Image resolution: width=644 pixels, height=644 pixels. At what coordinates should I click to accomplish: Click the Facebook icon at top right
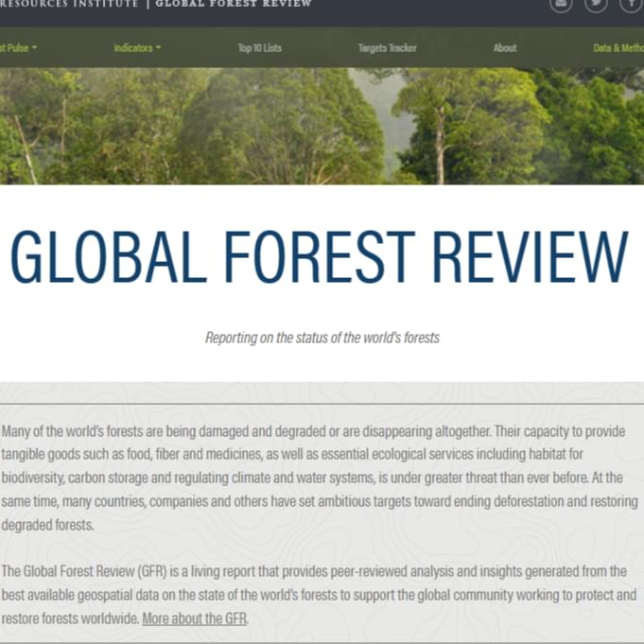(631, 4)
